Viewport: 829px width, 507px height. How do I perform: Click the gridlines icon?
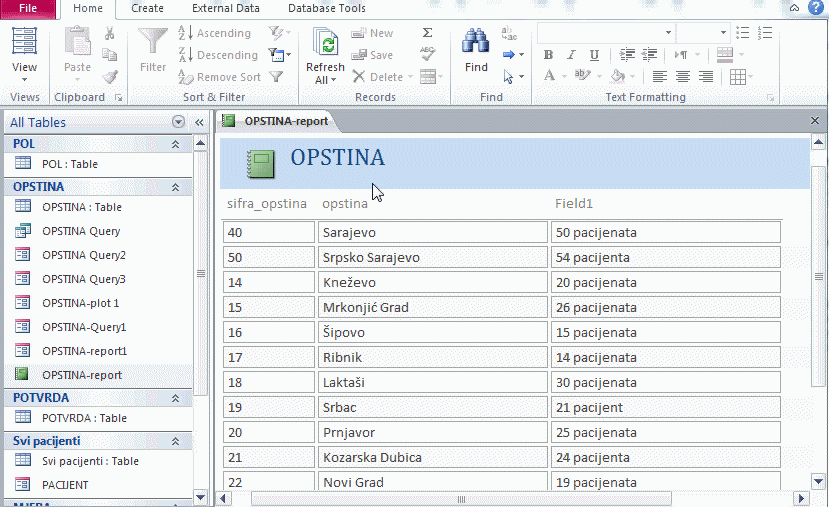point(738,77)
